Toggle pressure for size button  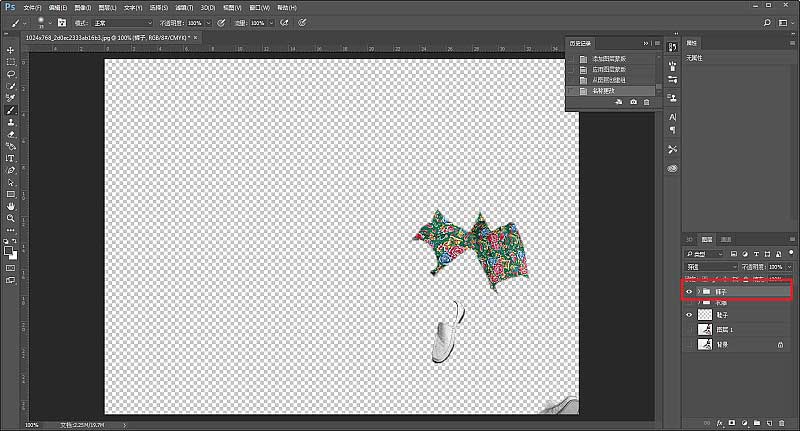pyautogui.click(x=302, y=22)
